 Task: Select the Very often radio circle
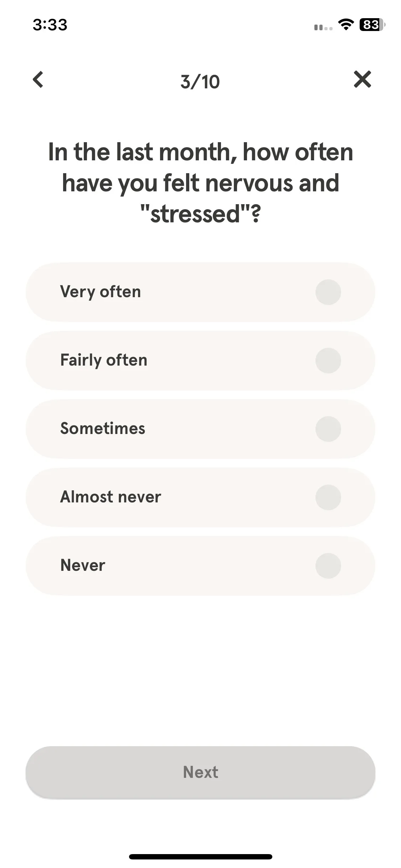click(x=328, y=292)
